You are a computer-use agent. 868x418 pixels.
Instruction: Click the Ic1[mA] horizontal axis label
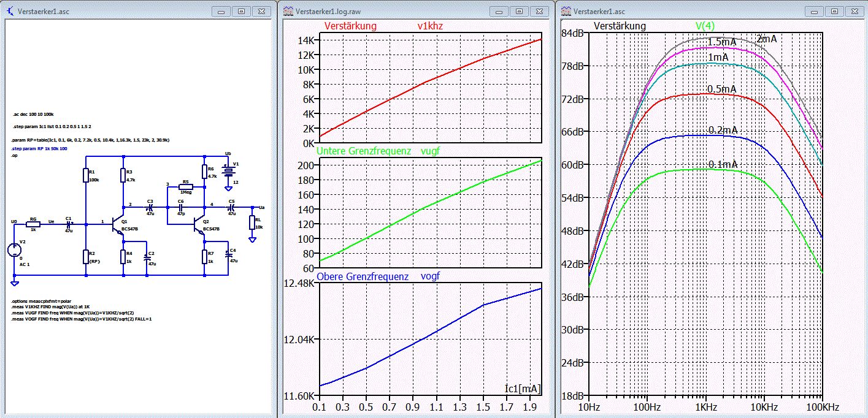523,389
